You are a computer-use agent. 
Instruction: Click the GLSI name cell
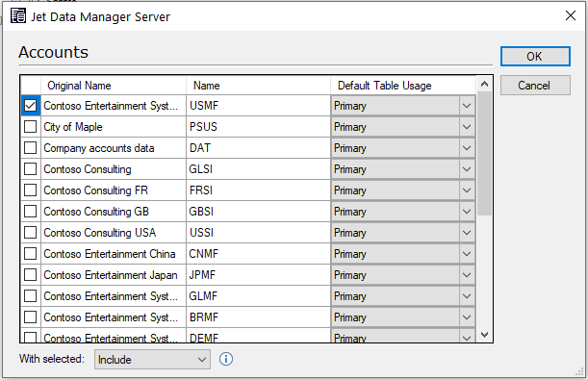point(258,169)
